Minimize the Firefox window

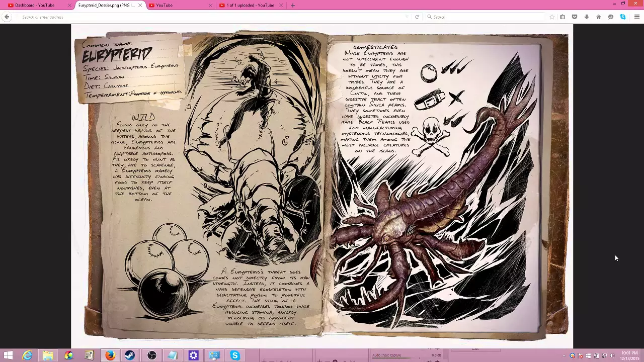(614, 4)
